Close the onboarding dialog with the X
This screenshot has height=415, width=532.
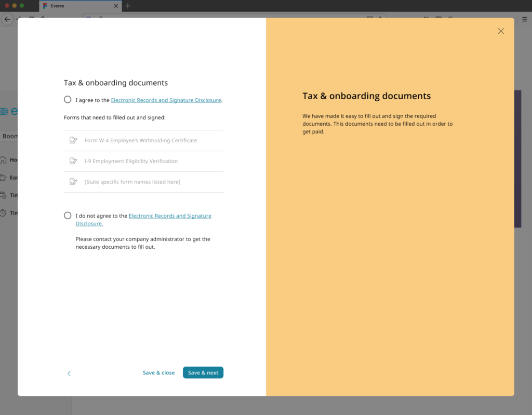tap(501, 31)
